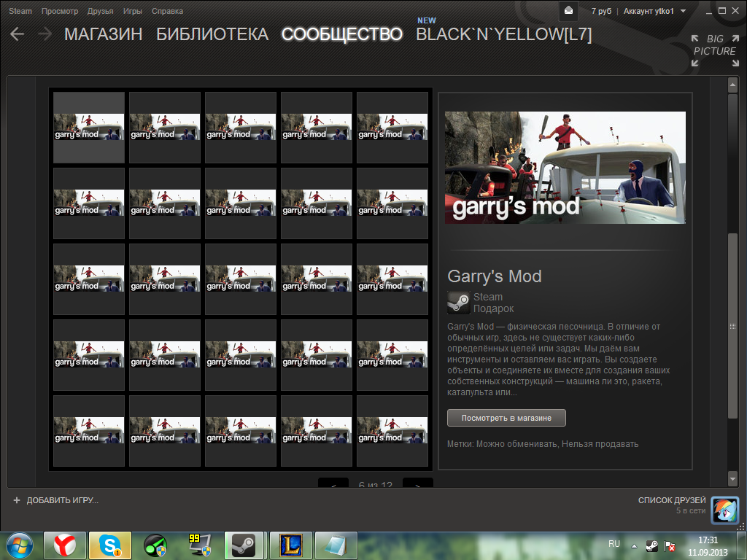Open the Справка menu
The height and width of the screenshot is (560, 747).
[x=167, y=11]
